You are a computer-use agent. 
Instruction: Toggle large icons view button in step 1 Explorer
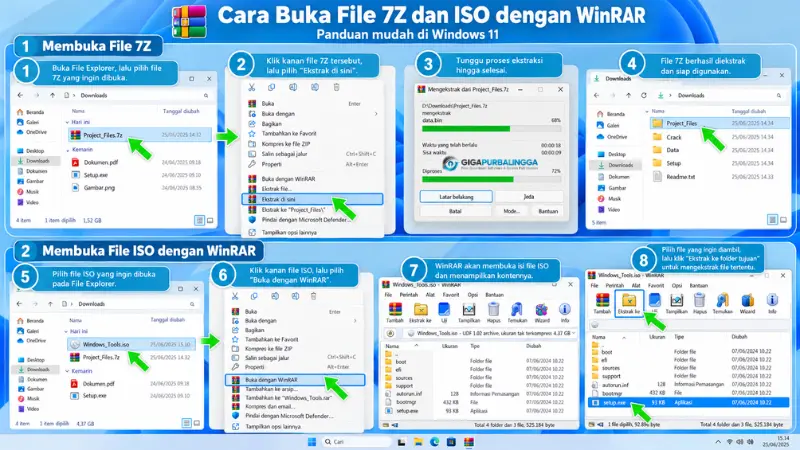(x=210, y=220)
